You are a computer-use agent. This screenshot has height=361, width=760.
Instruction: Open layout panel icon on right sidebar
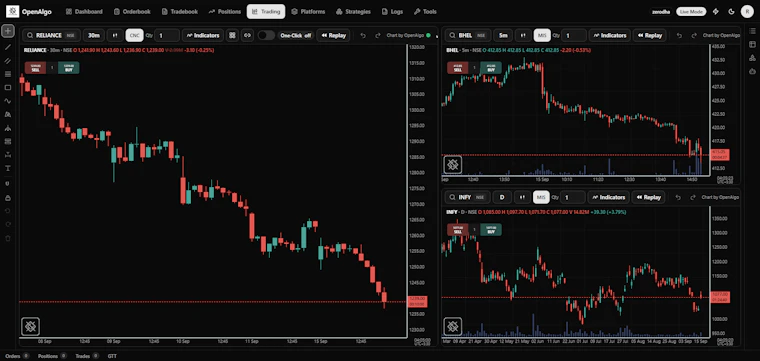pyautogui.click(x=752, y=45)
